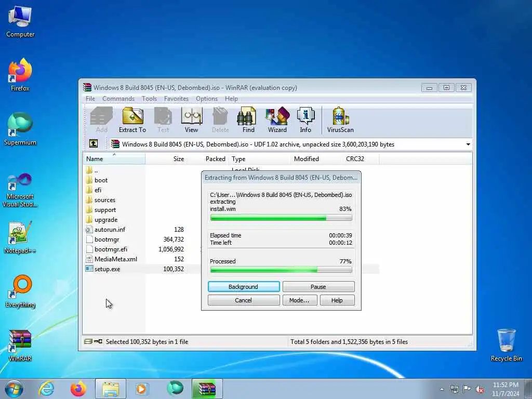Sort list by the CRC32 column
This screenshot has width=532, height=399.
click(361, 159)
